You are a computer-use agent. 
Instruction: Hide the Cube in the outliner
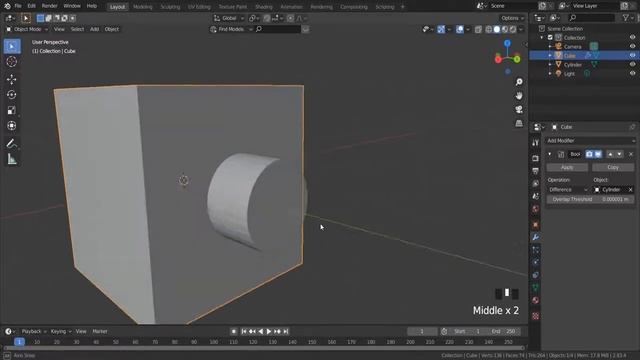pyautogui.click(x=632, y=56)
